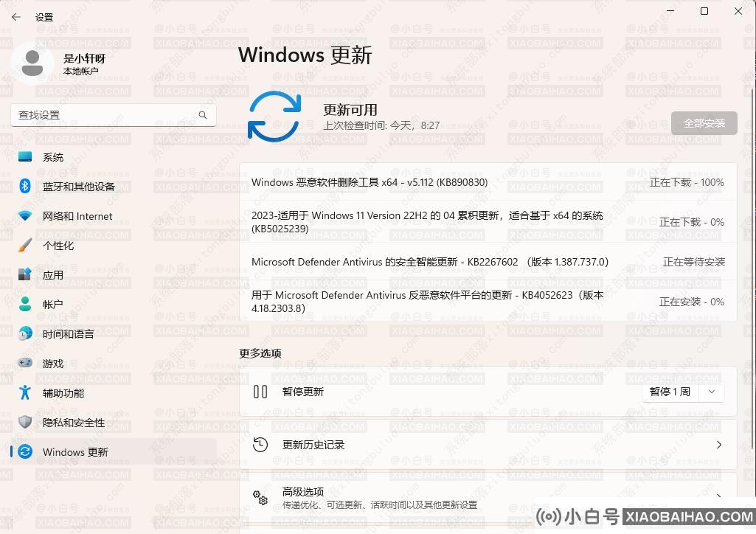Click the 全部安装 button
Image resolution: width=756 pixels, height=534 pixels.
pos(704,123)
